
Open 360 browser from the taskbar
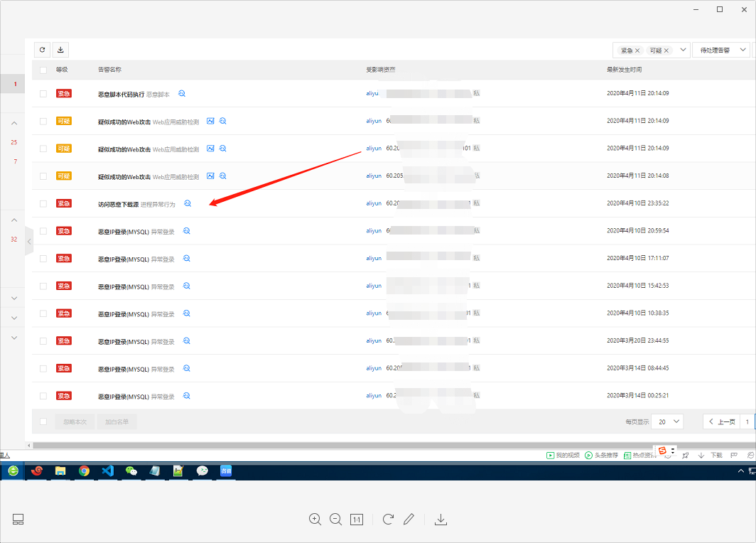pos(13,471)
